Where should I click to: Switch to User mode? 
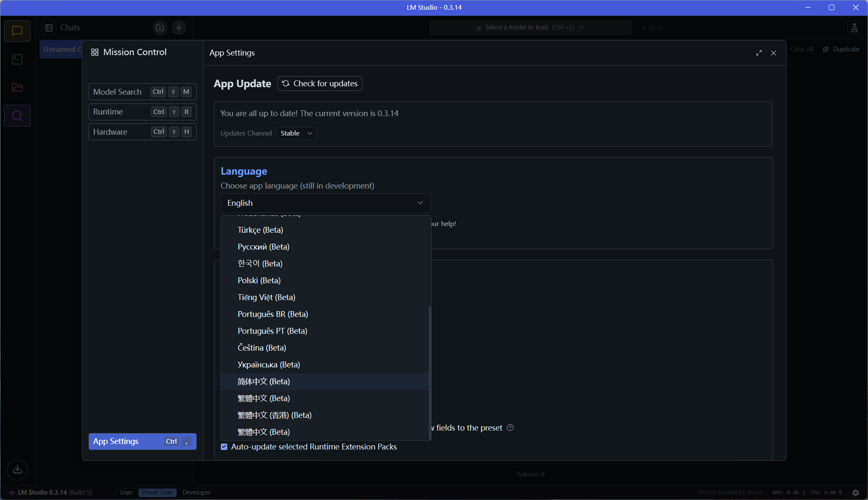[x=126, y=492]
